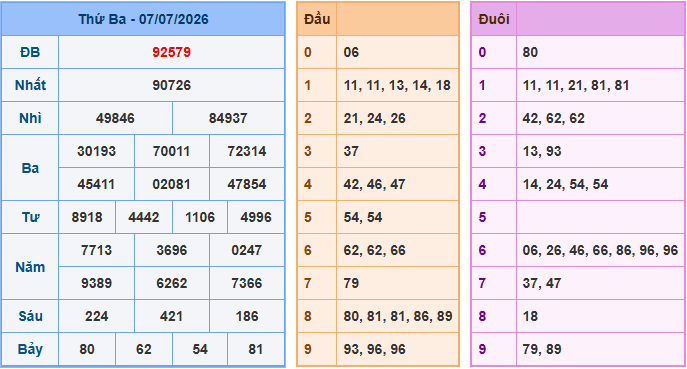Select Đầu row 9 values 93, 96, 96
This screenshot has width=687, height=369.
pos(375,349)
